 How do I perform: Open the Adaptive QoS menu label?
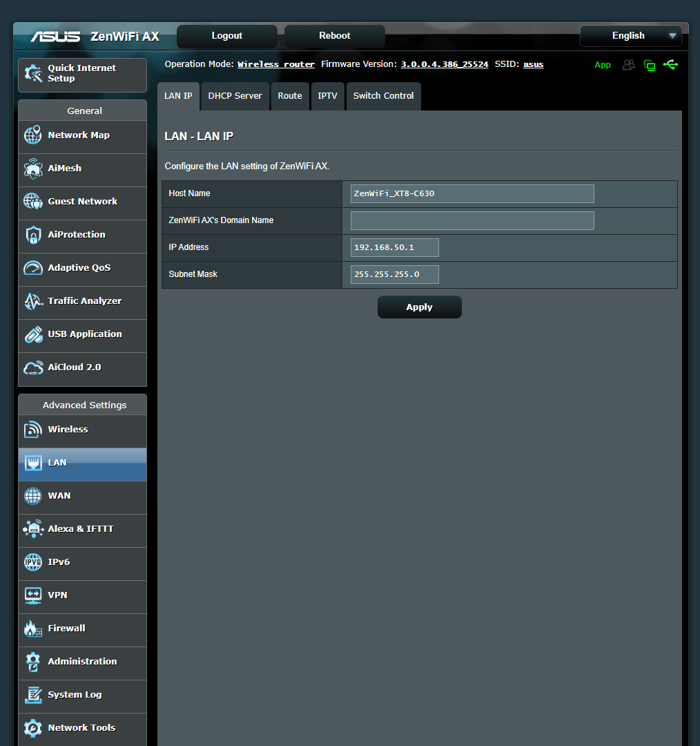coord(79,268)
